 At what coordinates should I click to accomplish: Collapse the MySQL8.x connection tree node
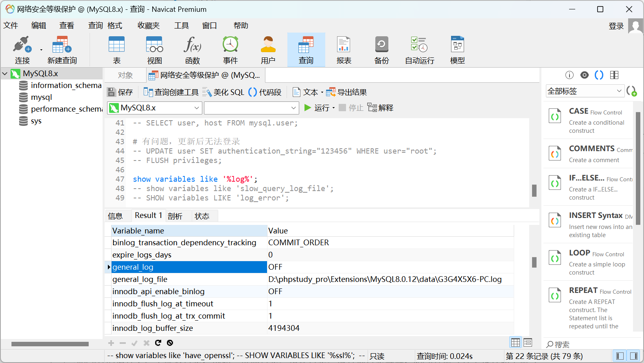coord(5,74)
